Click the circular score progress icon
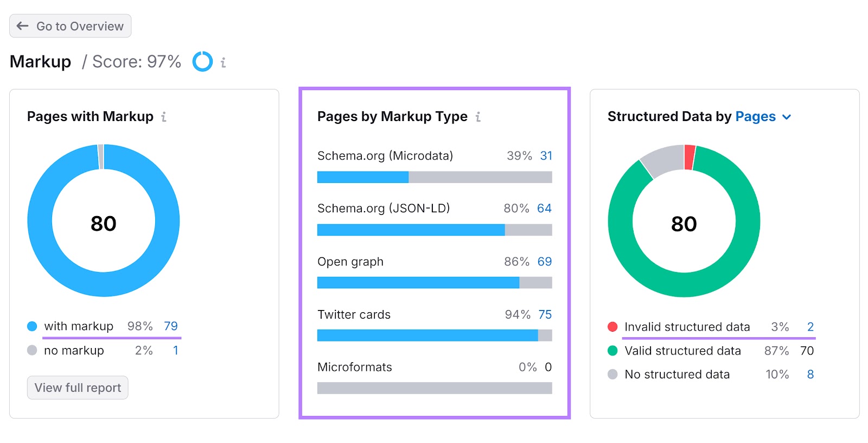This screenshot has width=868, height=443. click(x=202, y=62)
